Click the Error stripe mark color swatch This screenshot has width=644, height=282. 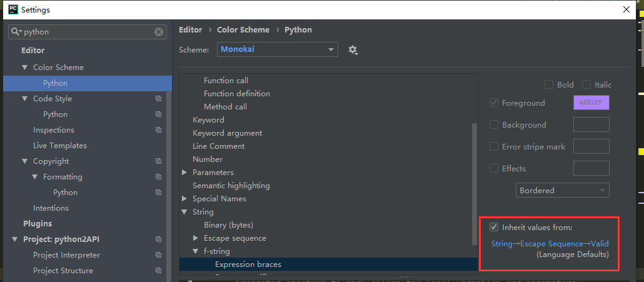click(x=591, y=146)
